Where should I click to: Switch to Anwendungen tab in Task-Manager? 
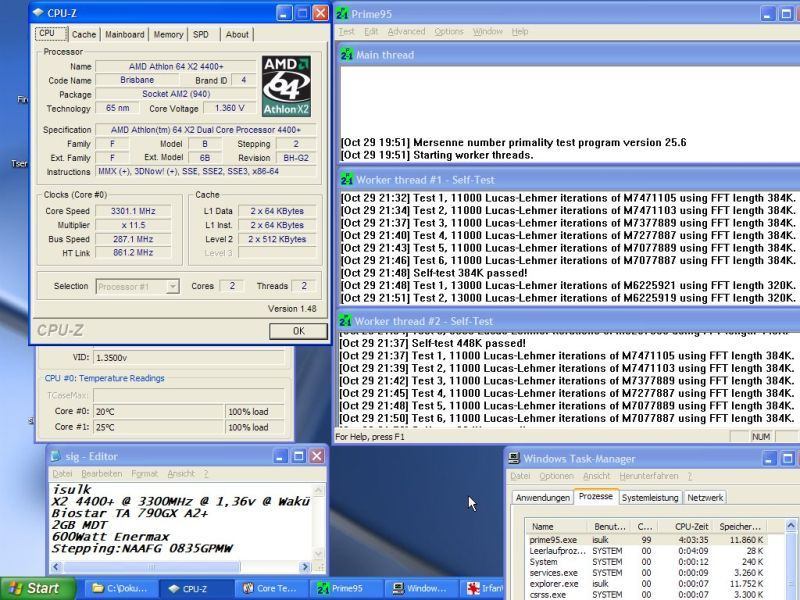coord(542,497)
